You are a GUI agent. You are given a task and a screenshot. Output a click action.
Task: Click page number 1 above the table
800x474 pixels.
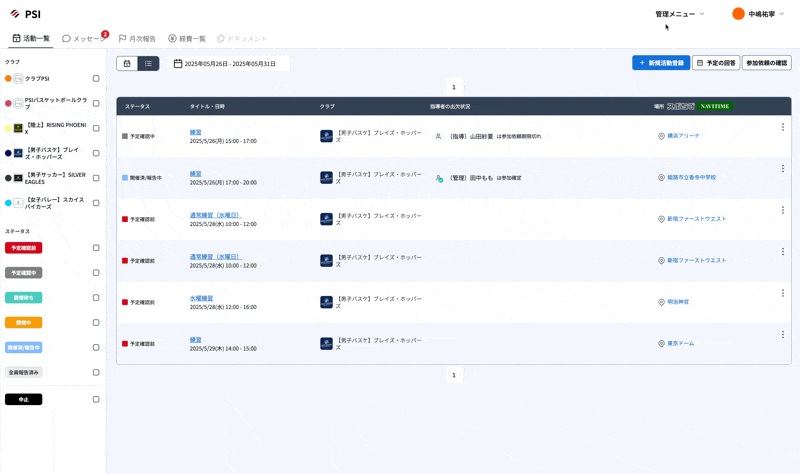(454, 87)
